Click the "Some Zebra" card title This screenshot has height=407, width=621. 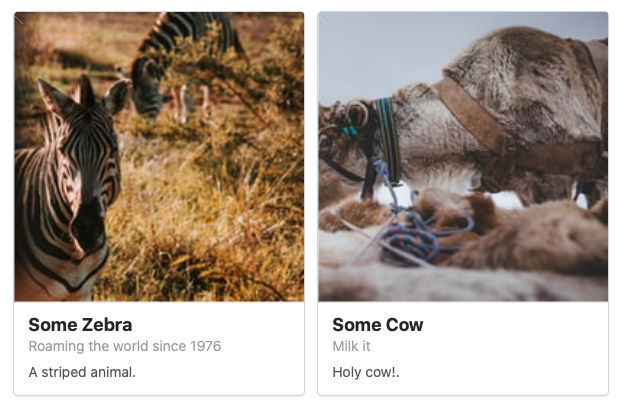(x=80, y=325)
